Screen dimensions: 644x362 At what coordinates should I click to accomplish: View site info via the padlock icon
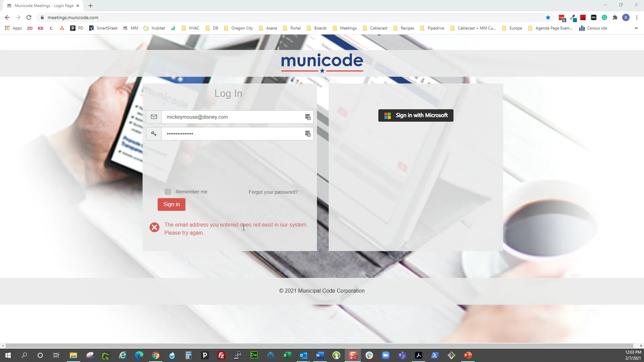click(42, 17)
